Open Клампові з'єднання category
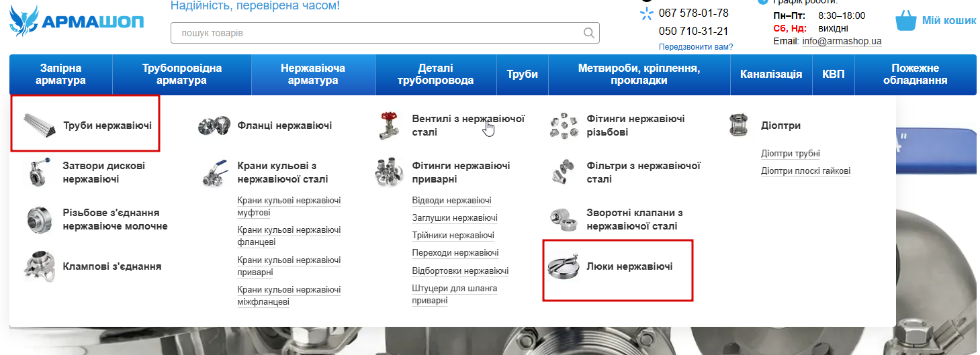Image resolution: width=980 pixels, height=355 pixels. (x=112, y=266)
